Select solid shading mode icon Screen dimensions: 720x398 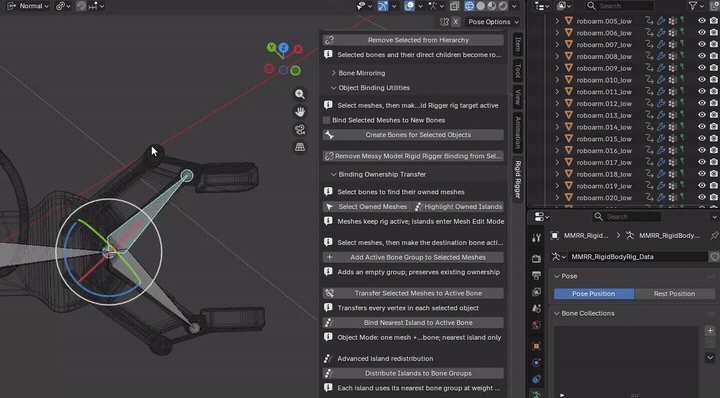pyautogui.click(x=480, y=6)
